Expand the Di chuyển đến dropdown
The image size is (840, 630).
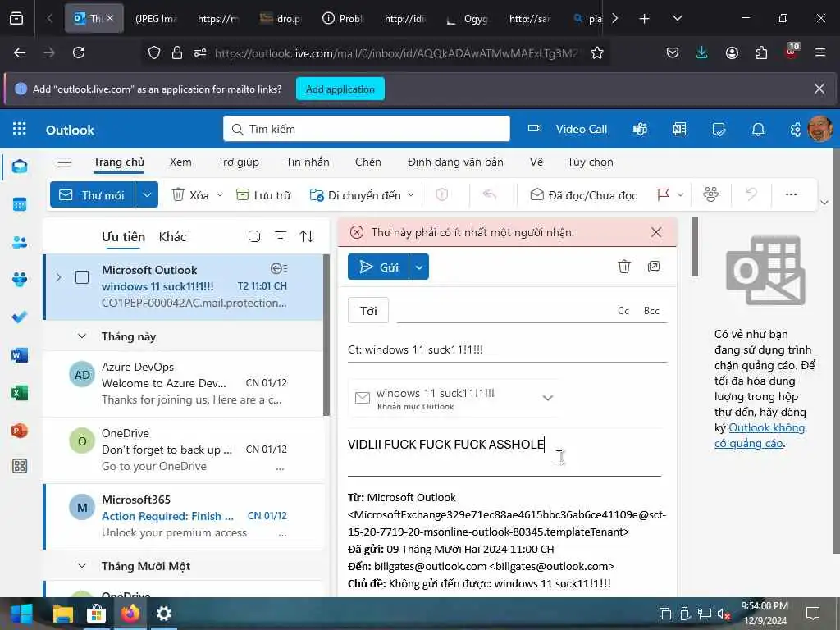411,195
